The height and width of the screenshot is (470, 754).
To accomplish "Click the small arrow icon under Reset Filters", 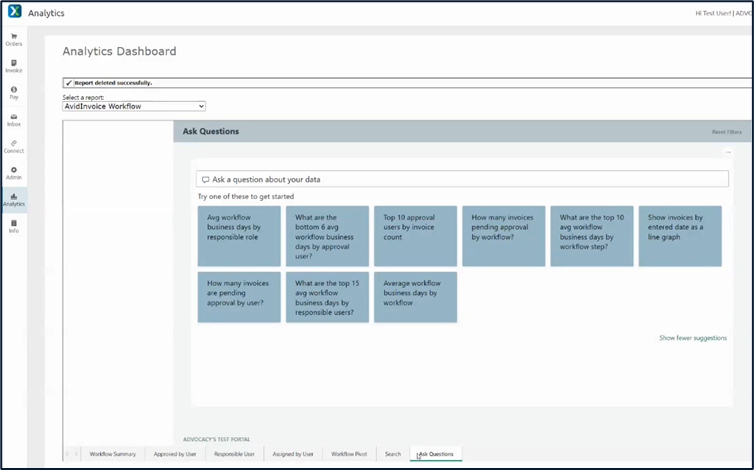I will coord(728,152).
